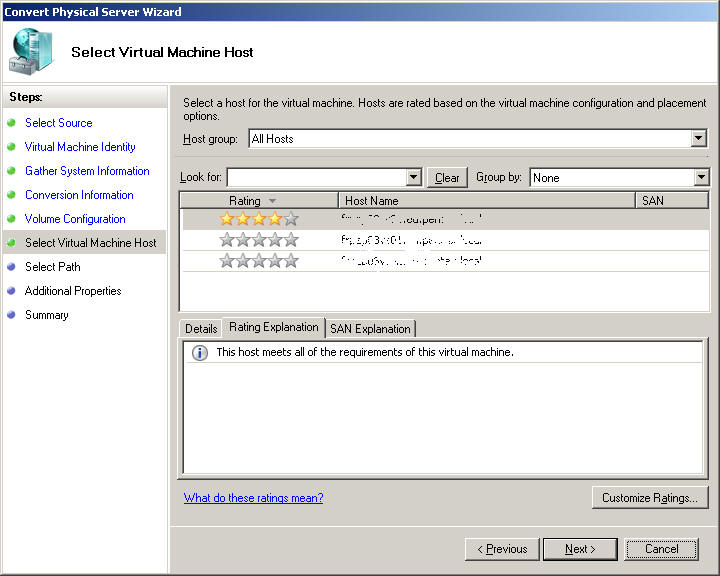Click green bullet beside Volume Configuration
The width and height of the screenshot is (720, 576).
(12, 219)
